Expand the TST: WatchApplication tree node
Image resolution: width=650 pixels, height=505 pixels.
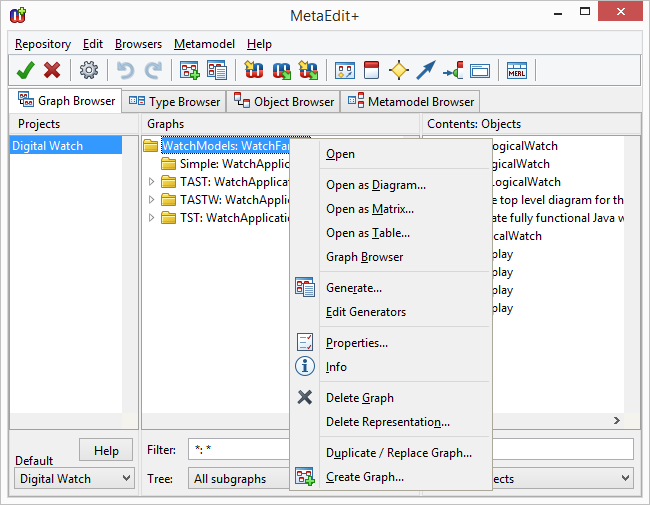pos(152,218)
